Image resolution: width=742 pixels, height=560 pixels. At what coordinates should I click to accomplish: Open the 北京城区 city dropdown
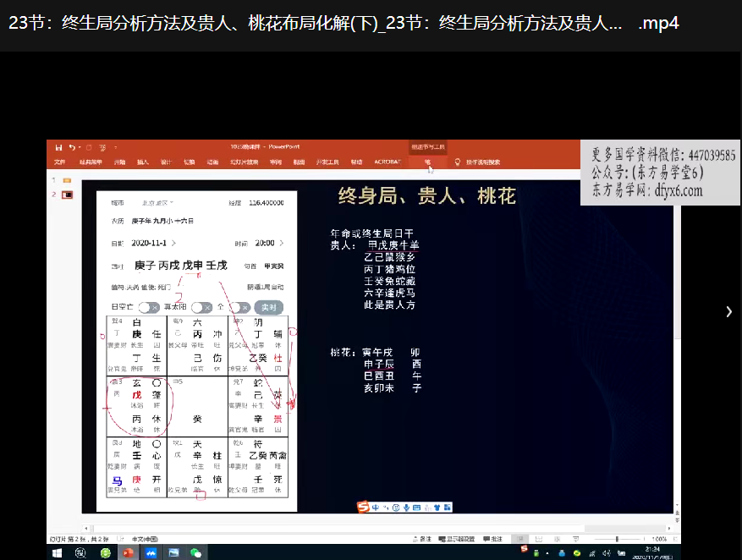pyautogui.click(x=157, y=203)
